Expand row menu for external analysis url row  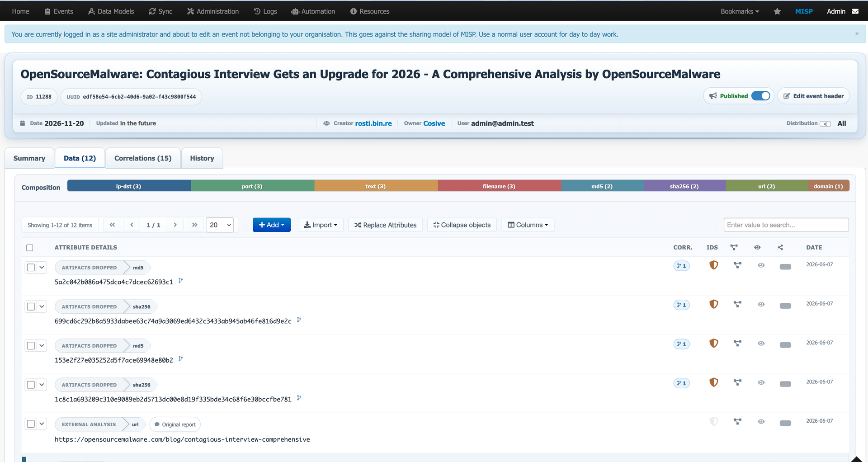tap(42, 424)
